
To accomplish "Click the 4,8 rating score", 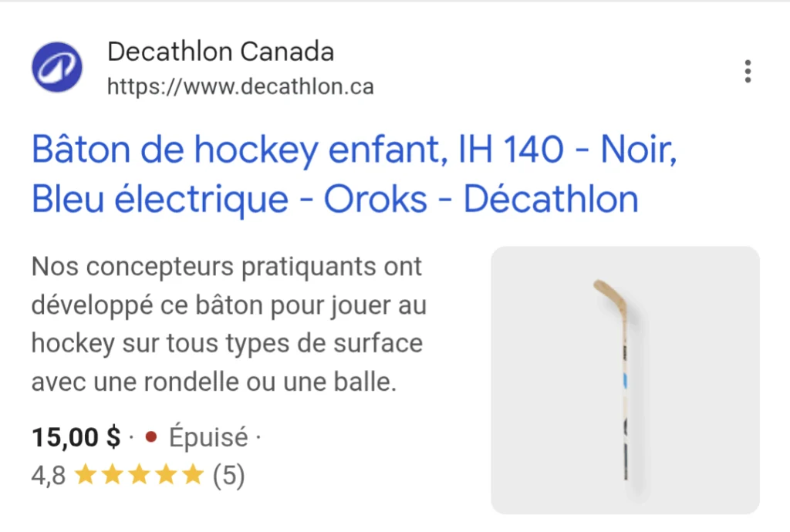I will (48, 475).
